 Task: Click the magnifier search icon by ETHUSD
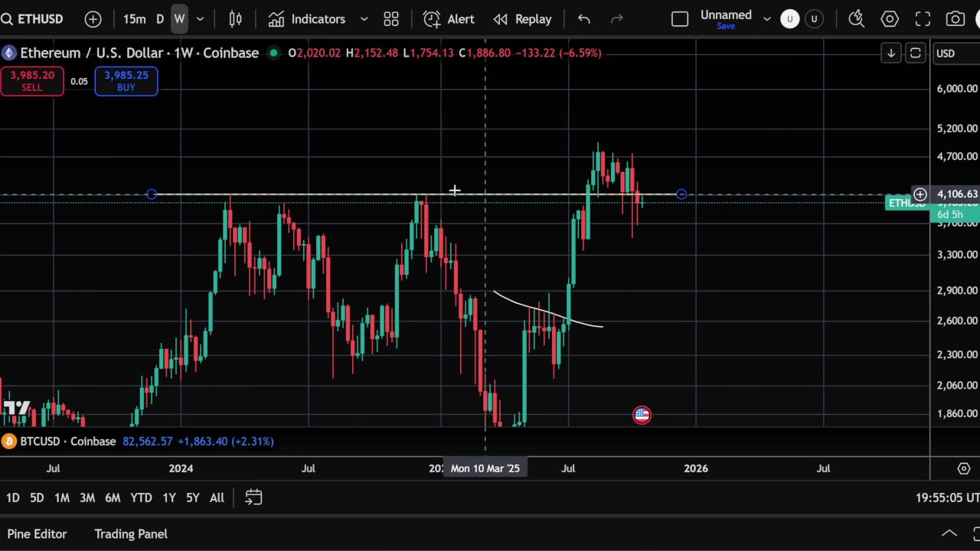(x=7, y=19)
